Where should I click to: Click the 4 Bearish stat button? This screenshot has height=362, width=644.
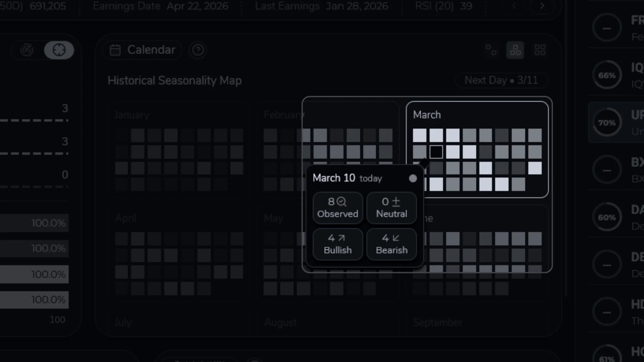coord(391,244)
